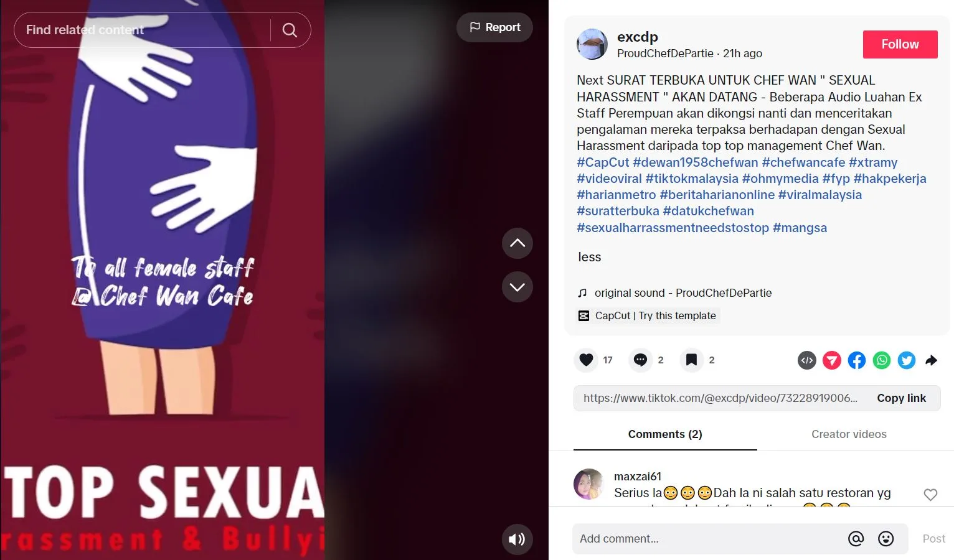Follow the excdp account

[x=900, y=44]
